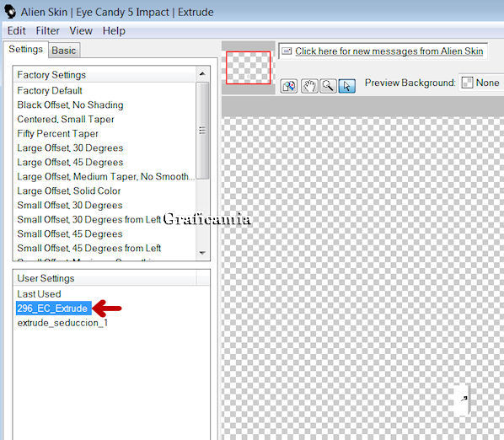504x440 pixels.
Task: Open the Filter menu
Action: (x=47, y=31)
